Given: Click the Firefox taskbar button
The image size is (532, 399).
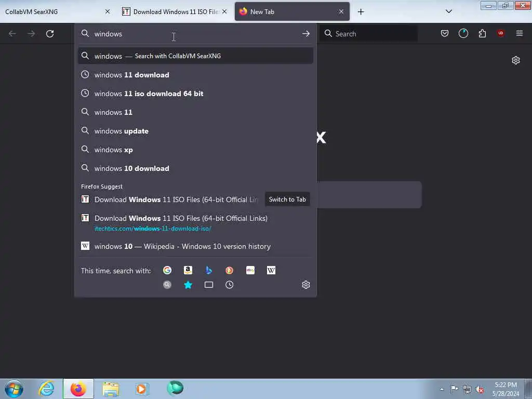Looking at the screenshot, I should coord(78,389).
